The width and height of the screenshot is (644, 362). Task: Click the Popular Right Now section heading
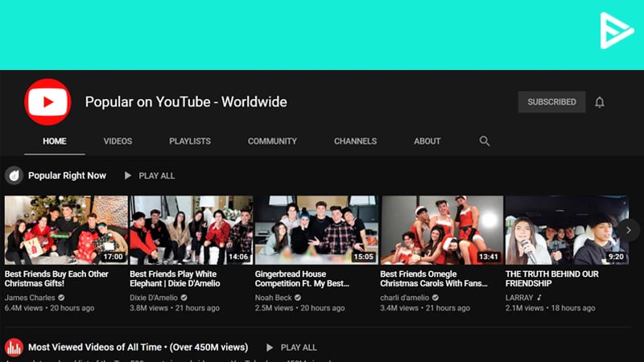(67, 175)
